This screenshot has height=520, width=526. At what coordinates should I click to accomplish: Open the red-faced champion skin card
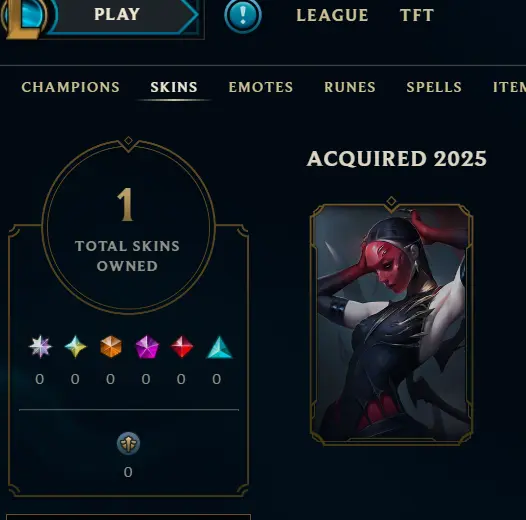[391, 322]
